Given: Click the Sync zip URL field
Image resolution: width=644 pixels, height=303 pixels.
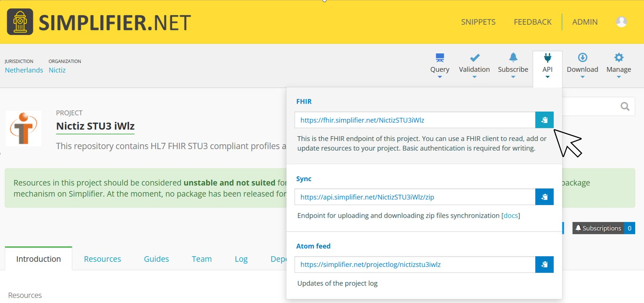Looking at the screenshot, I should coord(415,197).
